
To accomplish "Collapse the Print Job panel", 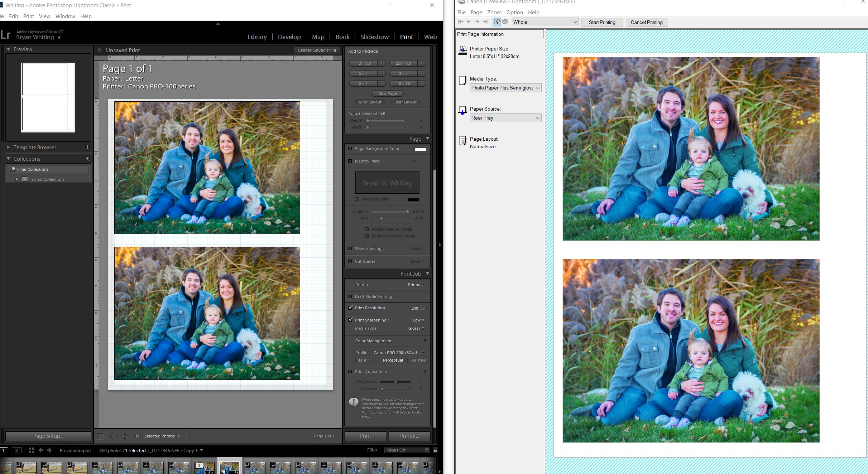I will point(427,274).
